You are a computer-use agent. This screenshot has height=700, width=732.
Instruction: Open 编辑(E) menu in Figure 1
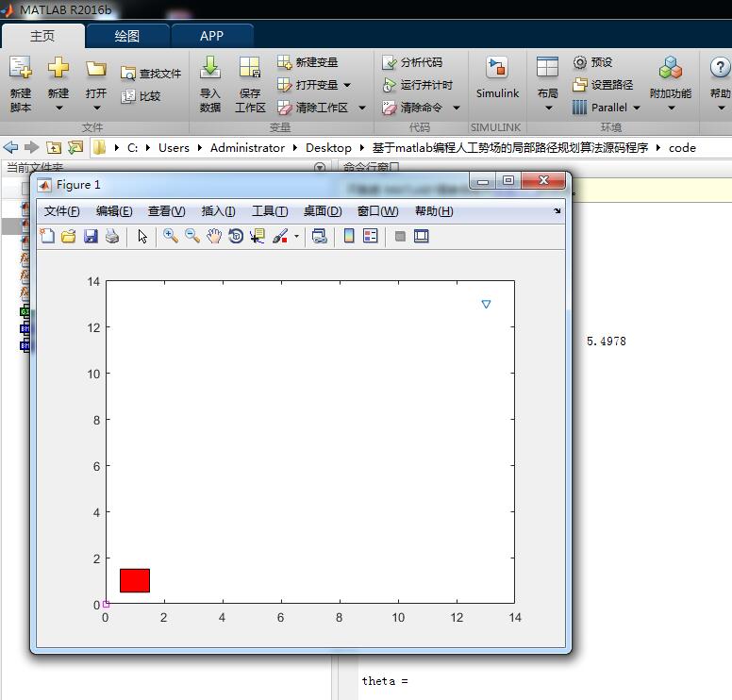coord(114,211)
